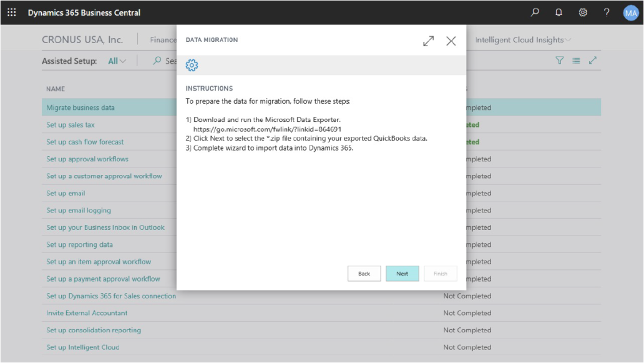This screenshot has width=644, height=363.
Task: Select the highlighted Migrate business data row
Action: (x=81, y=107)
